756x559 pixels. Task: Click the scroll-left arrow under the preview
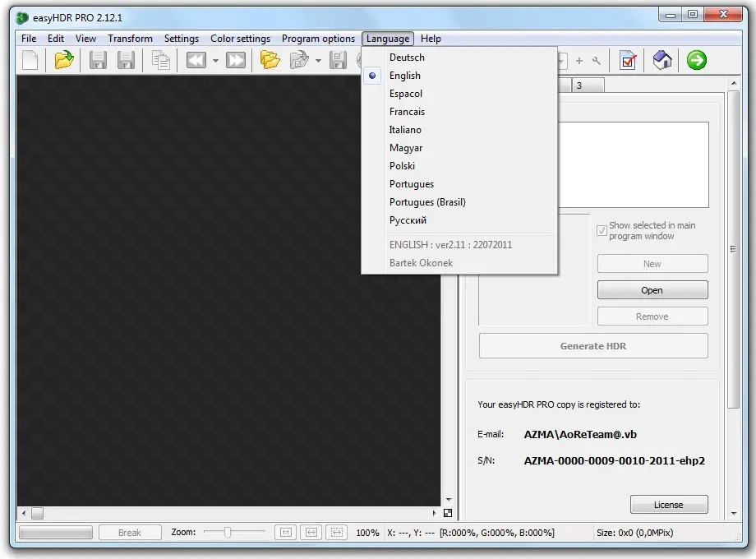coord(24,513)
